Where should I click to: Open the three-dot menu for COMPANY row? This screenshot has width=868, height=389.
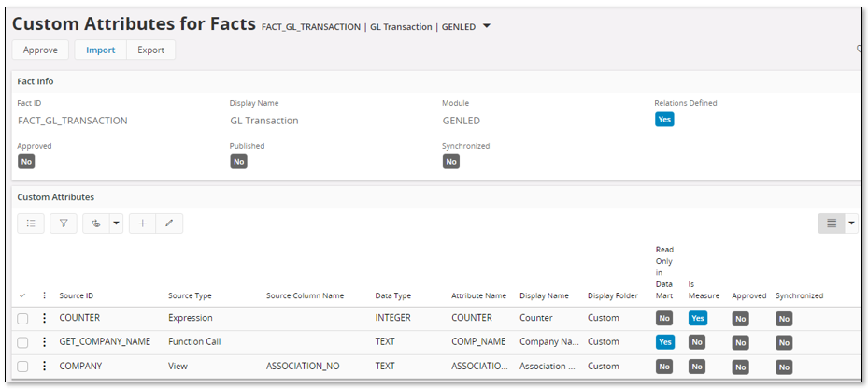coord(44,367)
